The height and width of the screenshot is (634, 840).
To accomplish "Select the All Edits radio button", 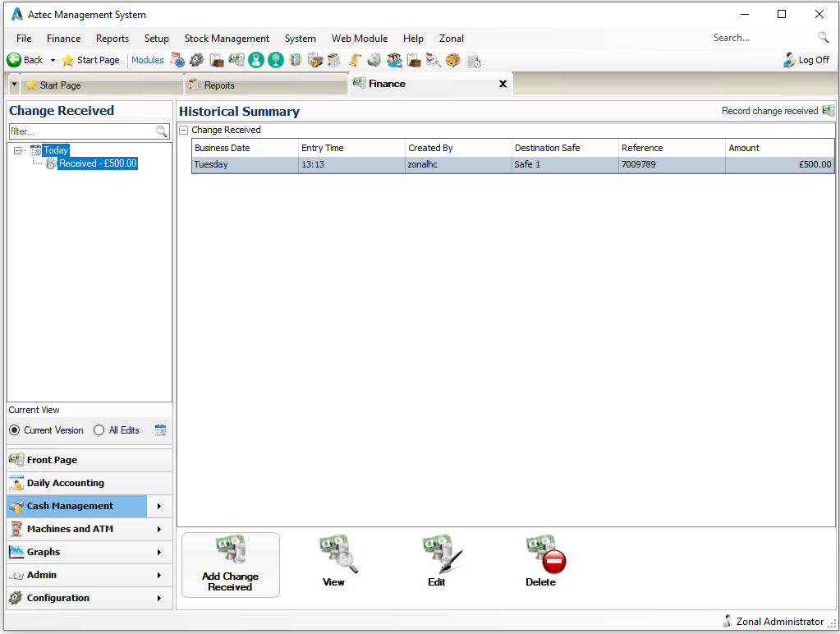I will (99, 430).
